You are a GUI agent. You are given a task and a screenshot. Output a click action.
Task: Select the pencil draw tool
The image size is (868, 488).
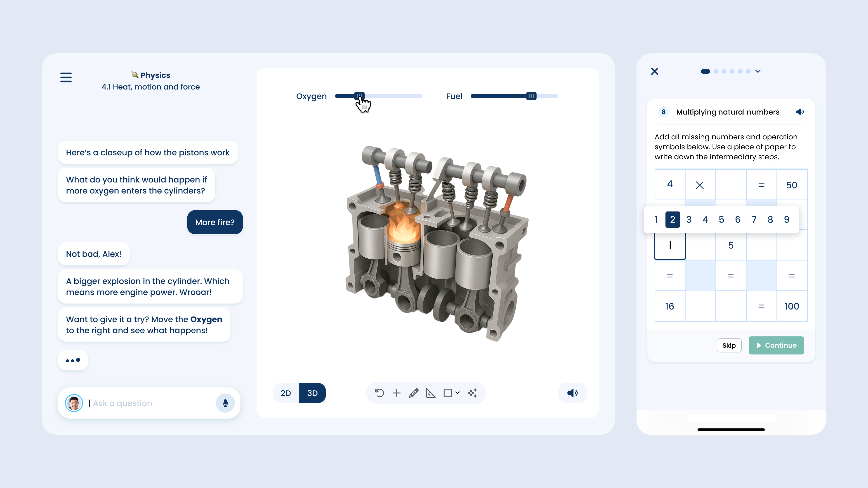pyautogui.click(x=413, y=393)
